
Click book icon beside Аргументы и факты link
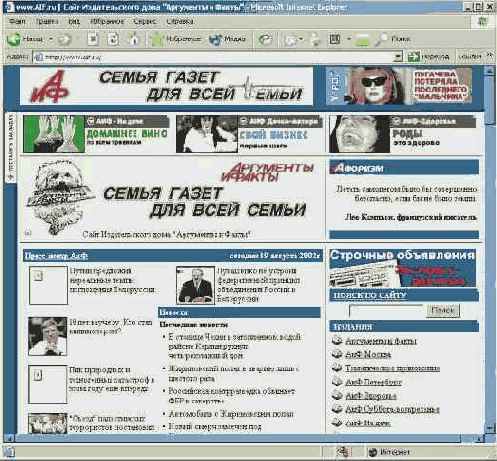pyautogui.click(x=337, y=340)
